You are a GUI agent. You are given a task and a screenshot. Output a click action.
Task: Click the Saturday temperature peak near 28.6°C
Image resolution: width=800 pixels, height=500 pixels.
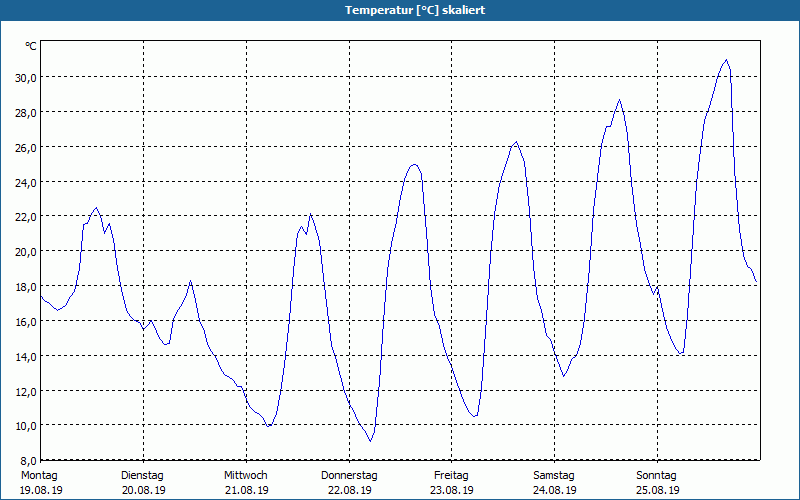pos(619,100)
